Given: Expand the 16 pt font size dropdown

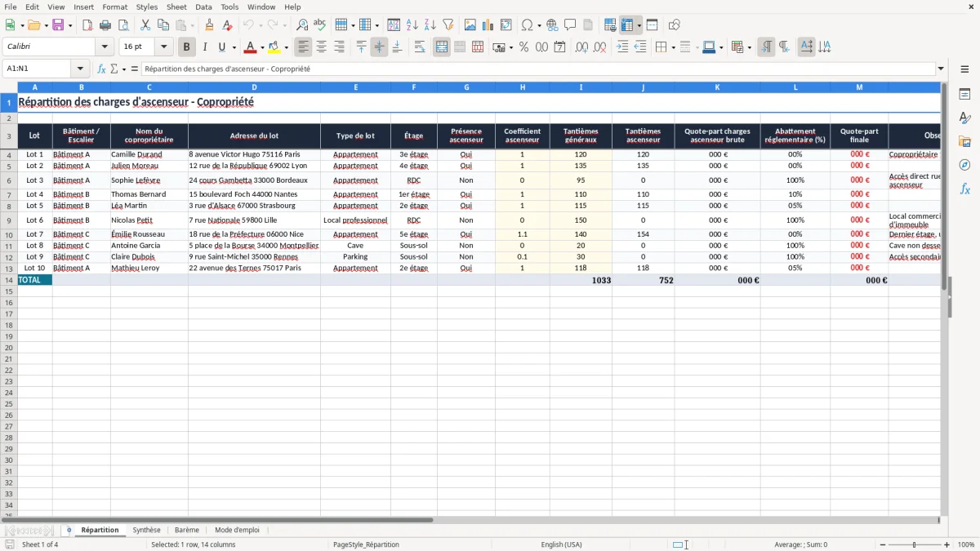Looking at the screenshot, I should (x=164, y=47).
